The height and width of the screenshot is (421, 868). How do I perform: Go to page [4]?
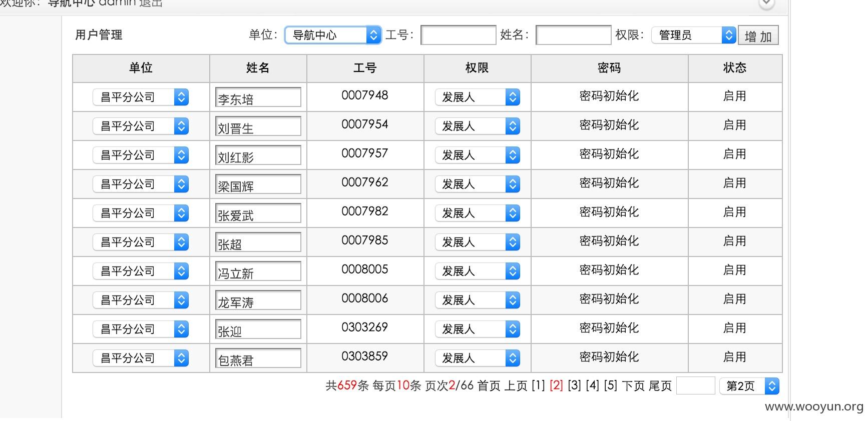coord(593,385)
